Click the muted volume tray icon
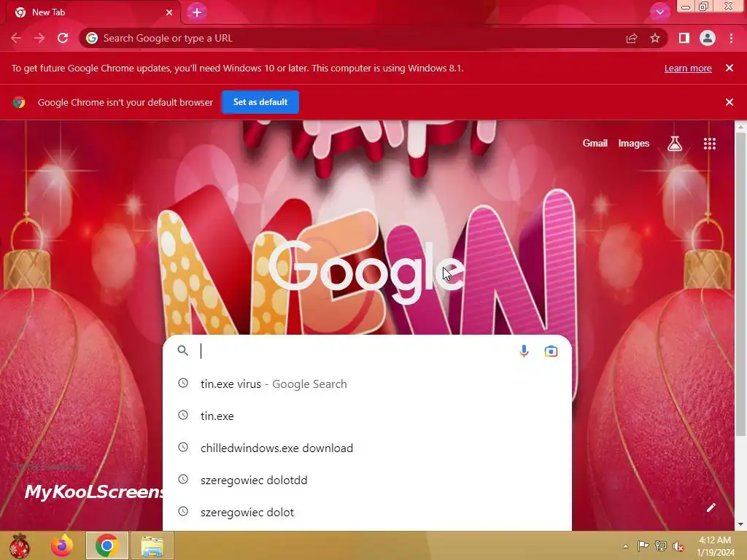 click(678, 546)
